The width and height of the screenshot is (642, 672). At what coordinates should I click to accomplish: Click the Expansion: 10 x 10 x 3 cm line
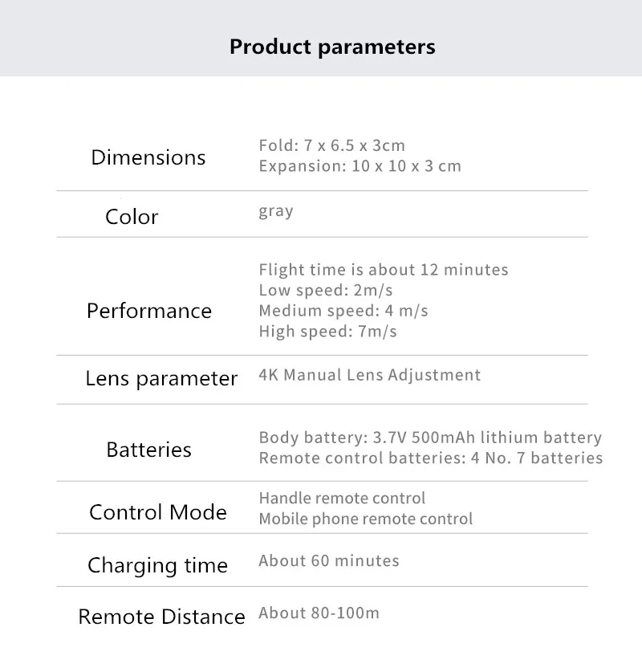[x=360, y=166]
